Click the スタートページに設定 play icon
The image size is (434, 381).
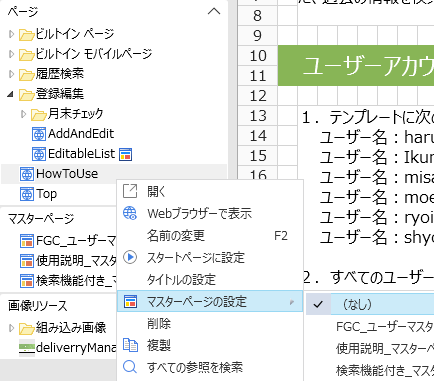(130, 257)
